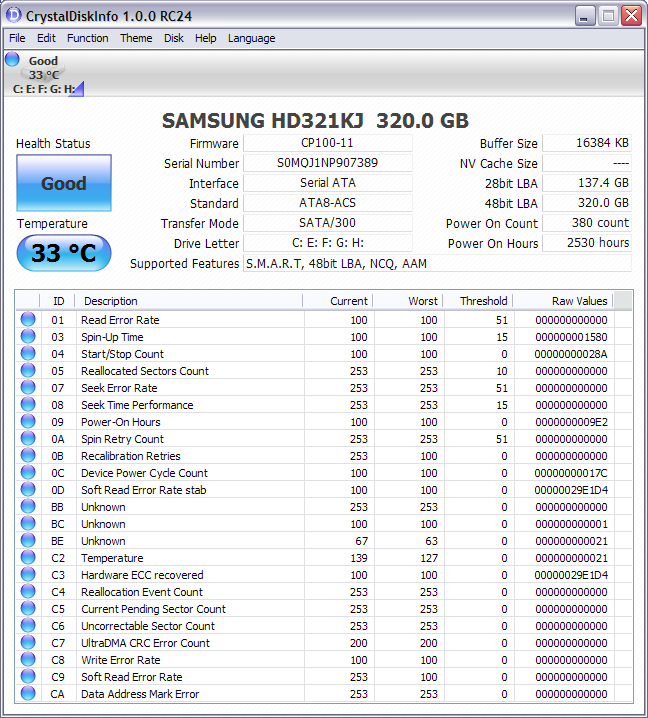This screenshot has width=648, height=718.
Task: Click the 'UltraDMA CRC Error Count' description
Action: [x=145, y=643]
